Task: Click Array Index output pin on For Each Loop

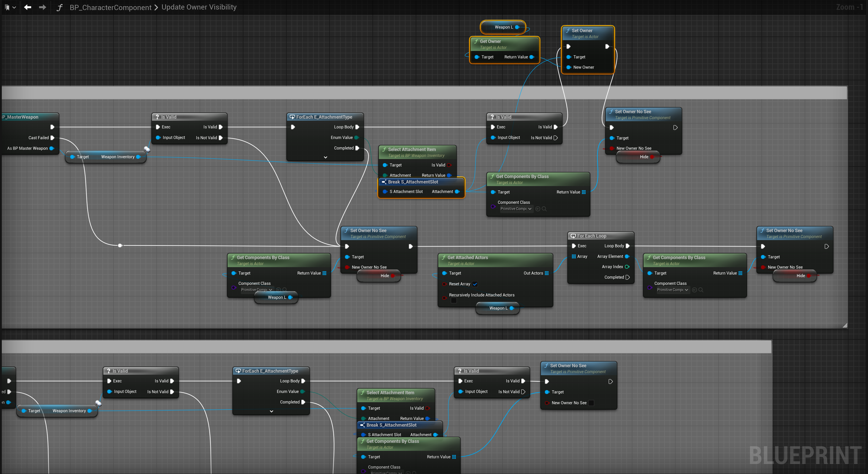Action: [x=627, y=267]
